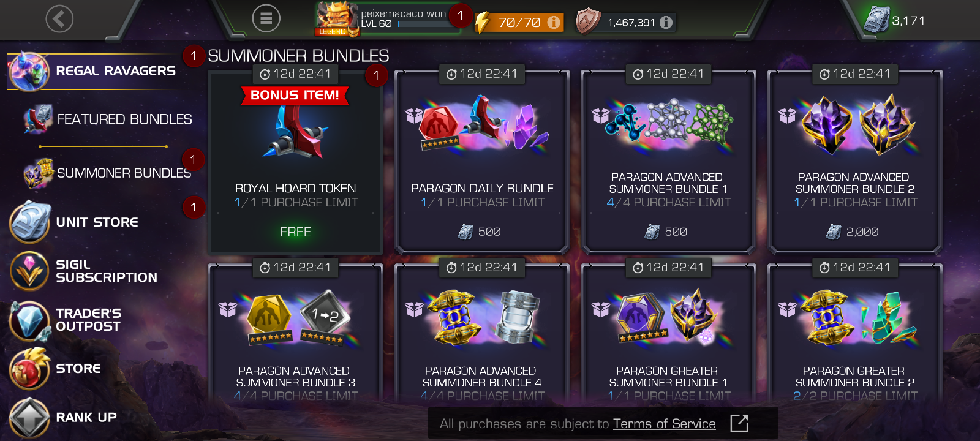Image resolution: width=980 pixels, height=441 pixels.
Task: Tap the energy info icon
Action: (x=554, y=23)
